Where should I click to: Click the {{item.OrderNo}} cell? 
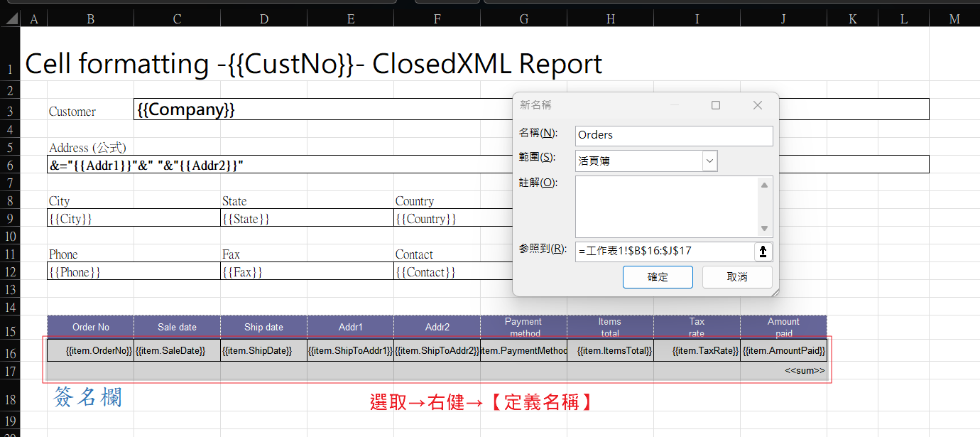pos(91,350)
